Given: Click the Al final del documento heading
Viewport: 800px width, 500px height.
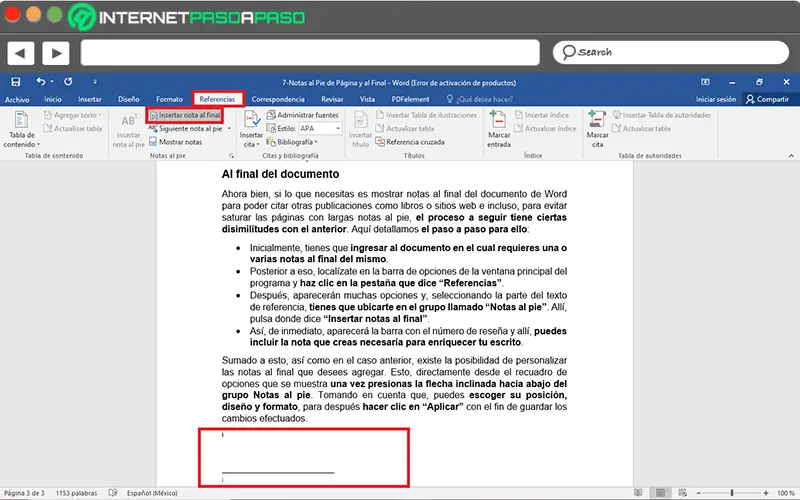Looking at the screenshot, I should tap(280, 174).
